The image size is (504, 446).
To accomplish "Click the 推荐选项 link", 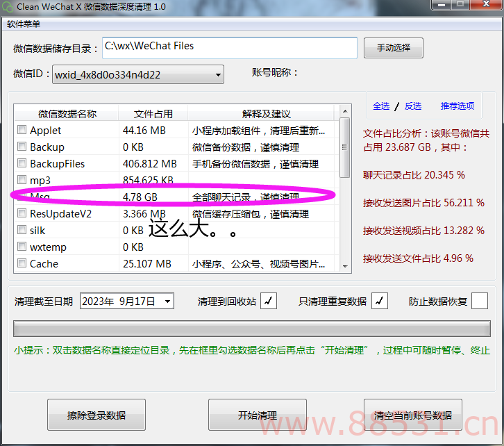I will pyautogui.click(x=457, y=106).
